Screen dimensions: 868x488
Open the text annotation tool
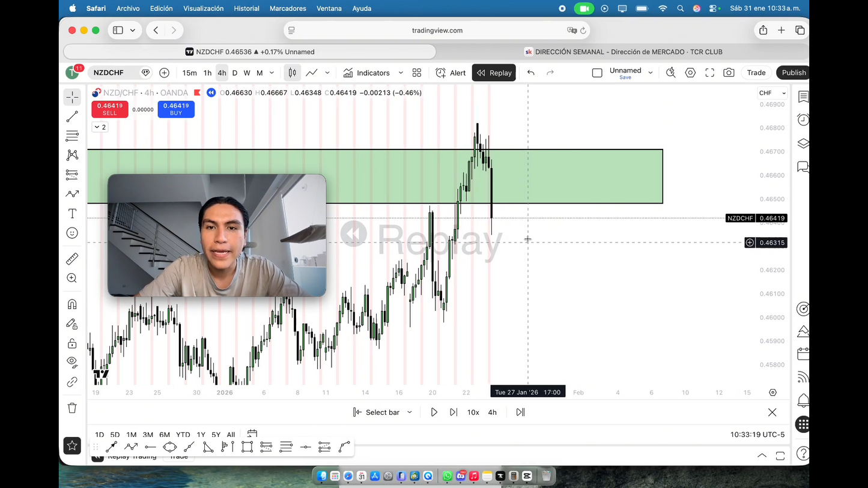(x=72, y=213)
